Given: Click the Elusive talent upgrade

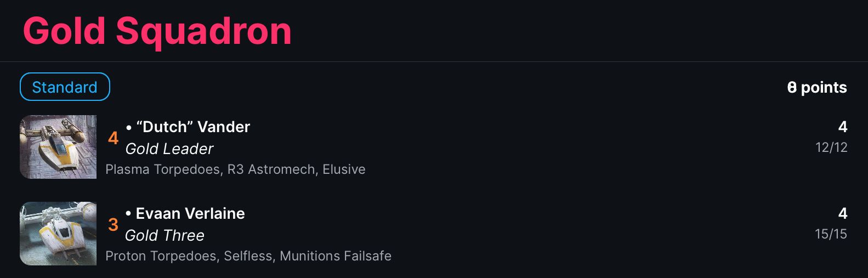Looking at the screenshot, I should click(344, 169).
